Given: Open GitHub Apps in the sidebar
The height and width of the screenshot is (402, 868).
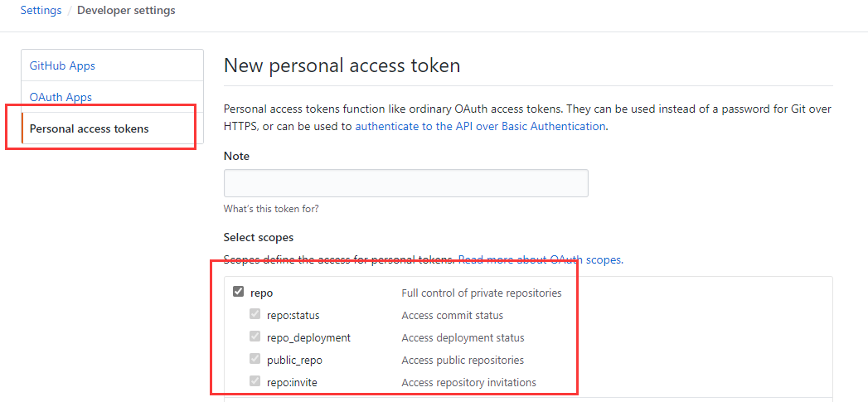Looking at the screenshot, I should tap(62, 65).
